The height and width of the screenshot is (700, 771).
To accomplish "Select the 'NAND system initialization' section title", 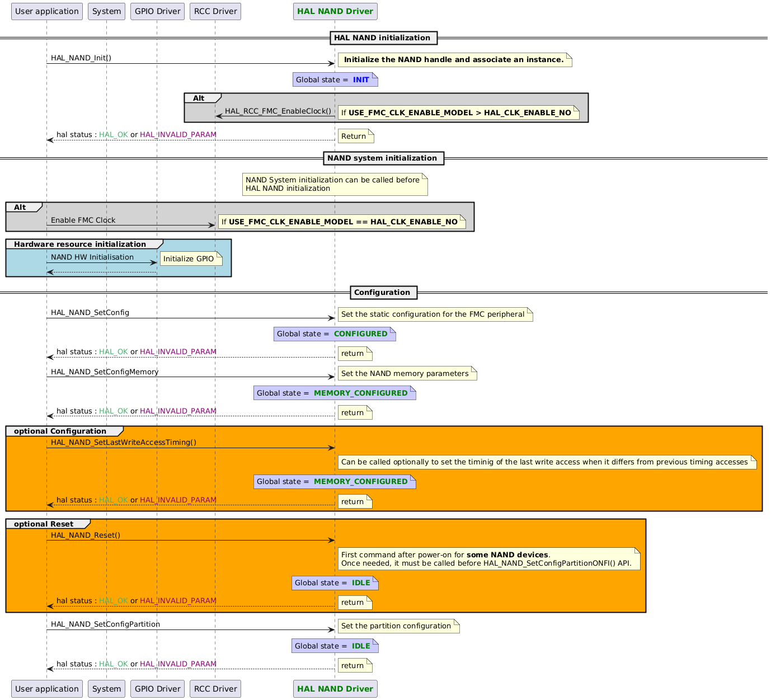I will point(383,158).
